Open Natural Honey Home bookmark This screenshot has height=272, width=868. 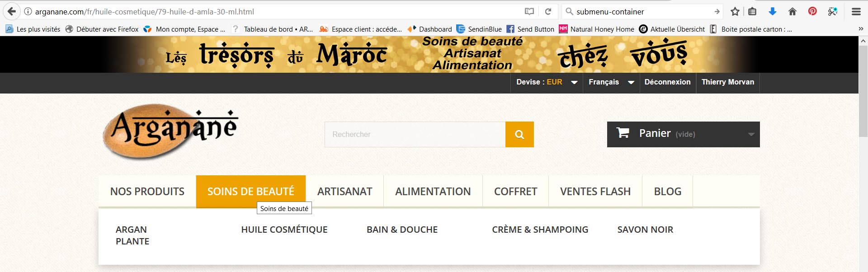[x=597, y=29]
